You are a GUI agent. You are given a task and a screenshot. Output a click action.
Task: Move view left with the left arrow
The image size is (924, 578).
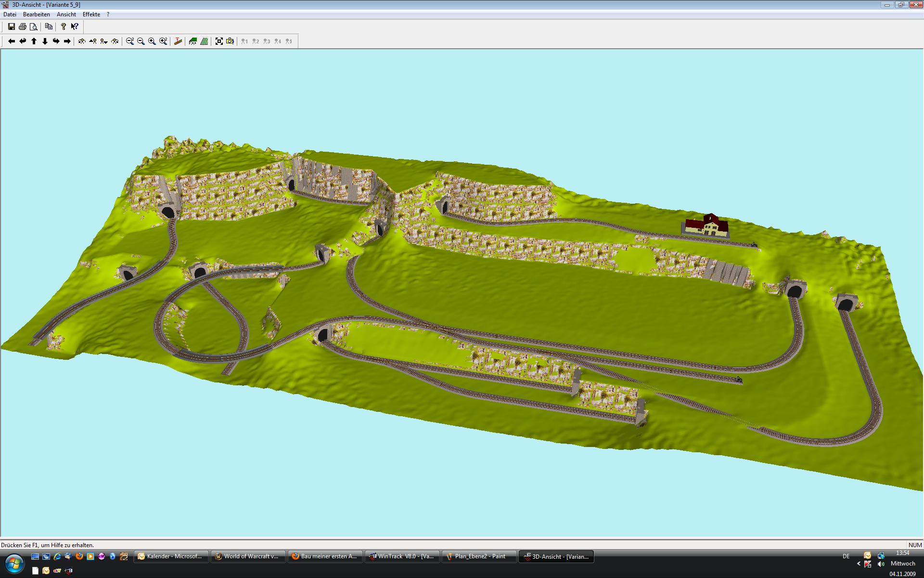(x=12, y=41)
